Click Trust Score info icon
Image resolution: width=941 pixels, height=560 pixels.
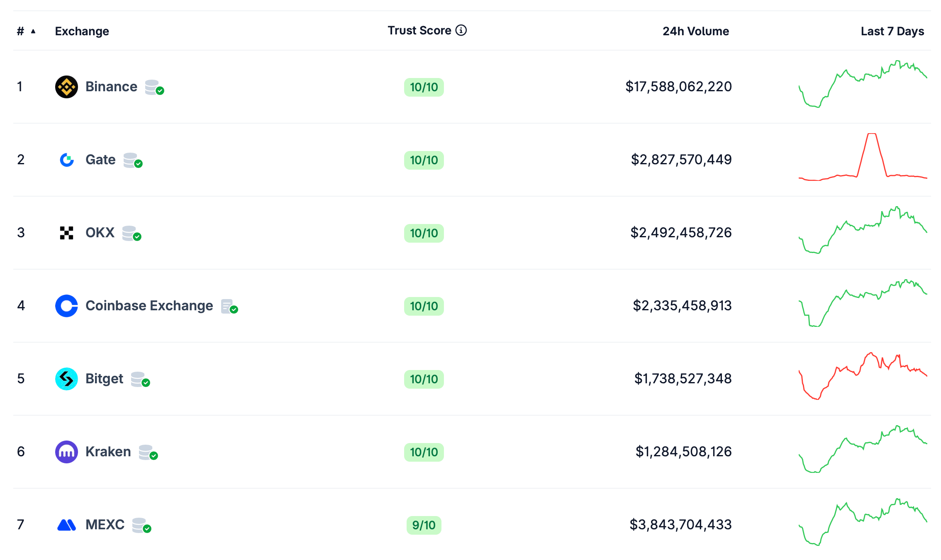461,30
